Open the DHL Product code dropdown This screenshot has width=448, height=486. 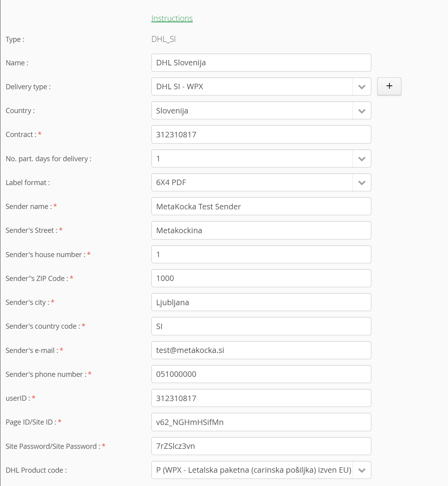tap(261, 470)
